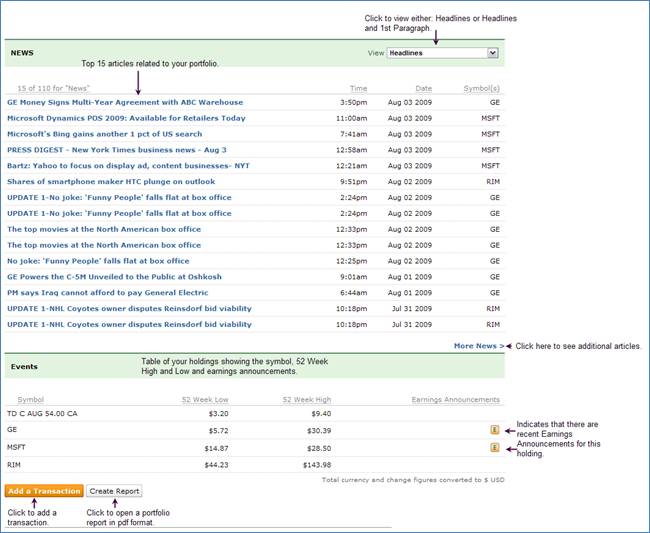Open the MSFT earnings announcement icon
This screenshot has height=533, width=650.
tap(495, 447)
